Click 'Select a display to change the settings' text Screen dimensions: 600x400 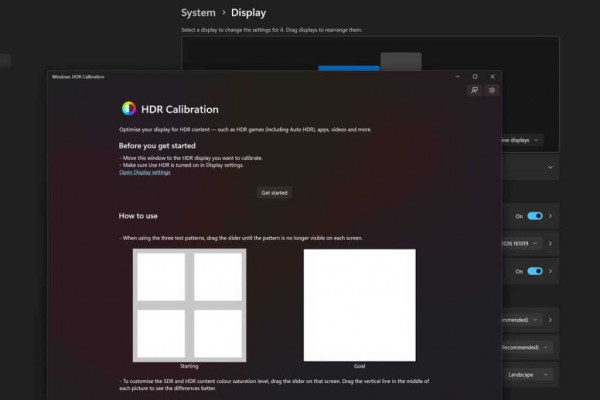272,30
